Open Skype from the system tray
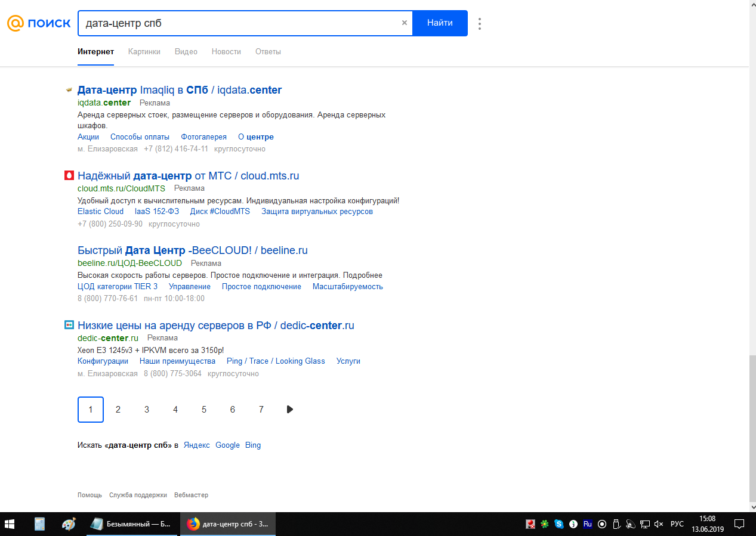Viewport: 756px width, 536px height. click(559, 524)
